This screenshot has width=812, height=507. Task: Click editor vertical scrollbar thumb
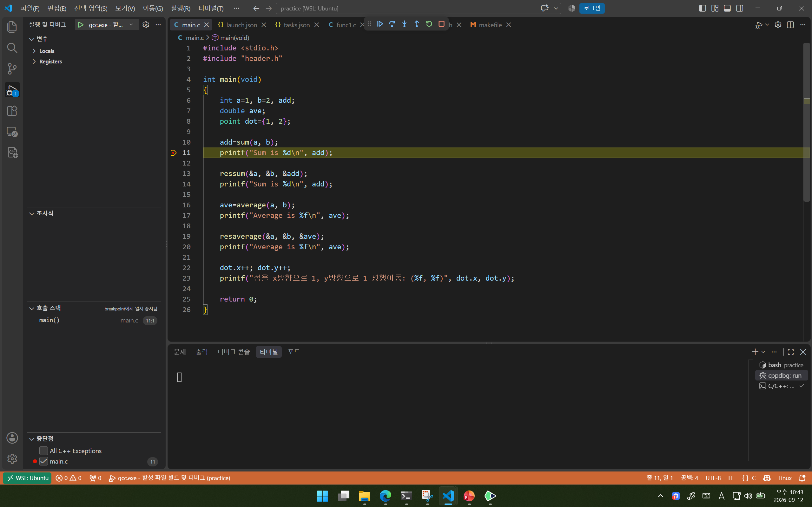807,122
